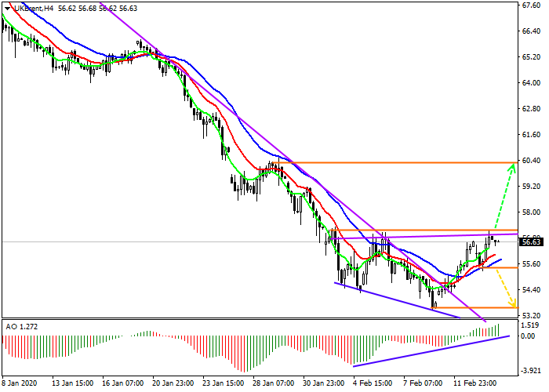Click the AO 1.272 indicator label
The width and height of the screenshot is (549, 392).
coord(22,325)
